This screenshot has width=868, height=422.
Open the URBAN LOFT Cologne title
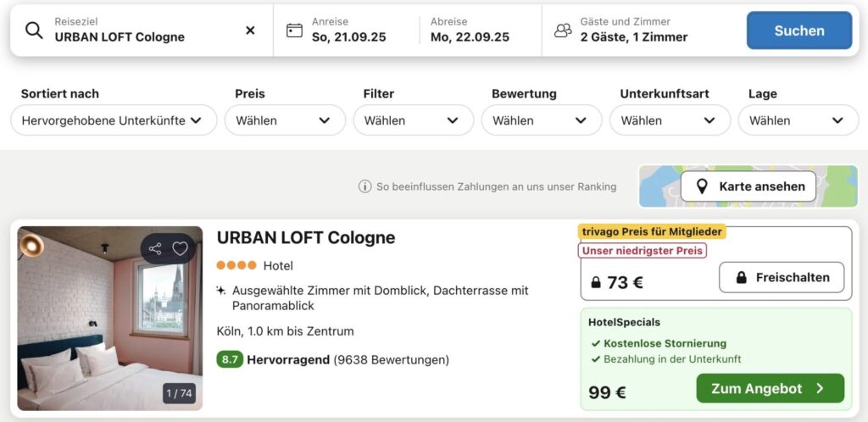(x=306, y=238)
